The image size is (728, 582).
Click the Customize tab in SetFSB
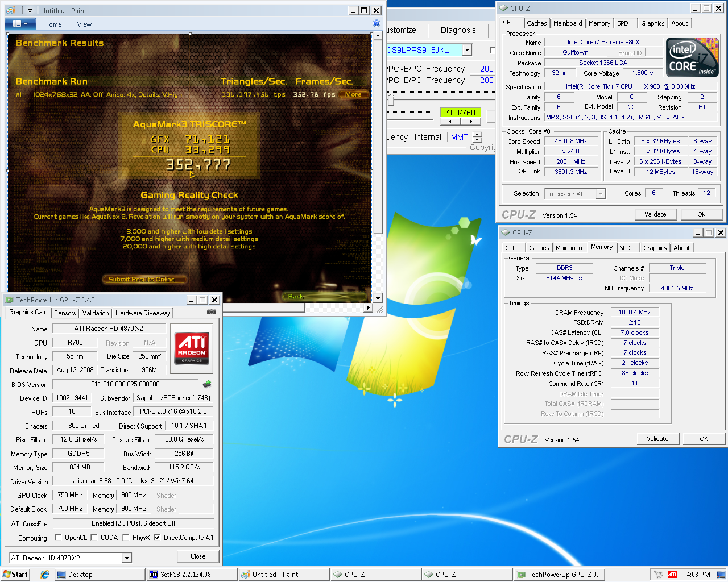(402, 30)
